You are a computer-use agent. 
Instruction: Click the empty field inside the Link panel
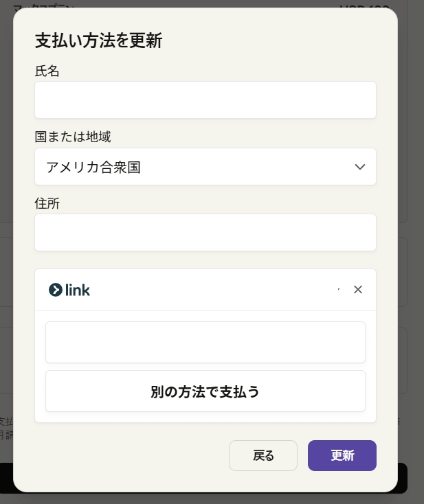coord(205,343)
